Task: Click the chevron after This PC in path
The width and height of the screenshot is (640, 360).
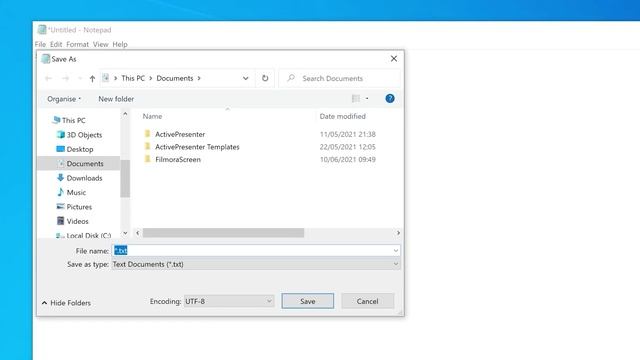Action: pyautogui.click(x=151, y=78)
